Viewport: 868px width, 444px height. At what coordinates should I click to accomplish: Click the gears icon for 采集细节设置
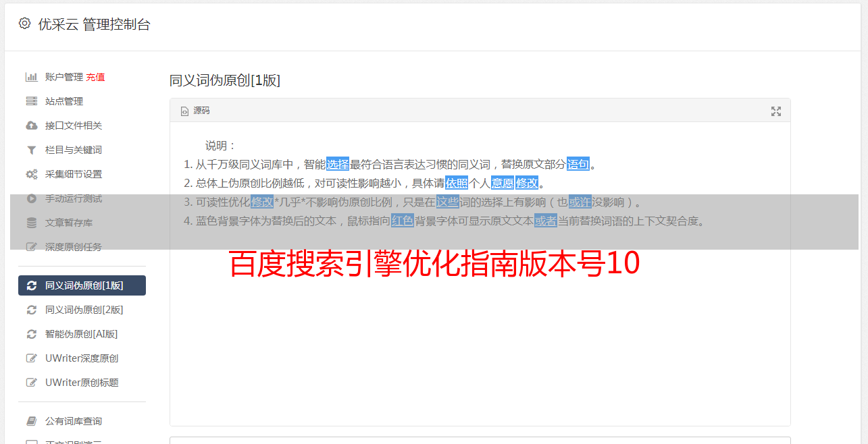pyautogui.click(x=31, y=174)
